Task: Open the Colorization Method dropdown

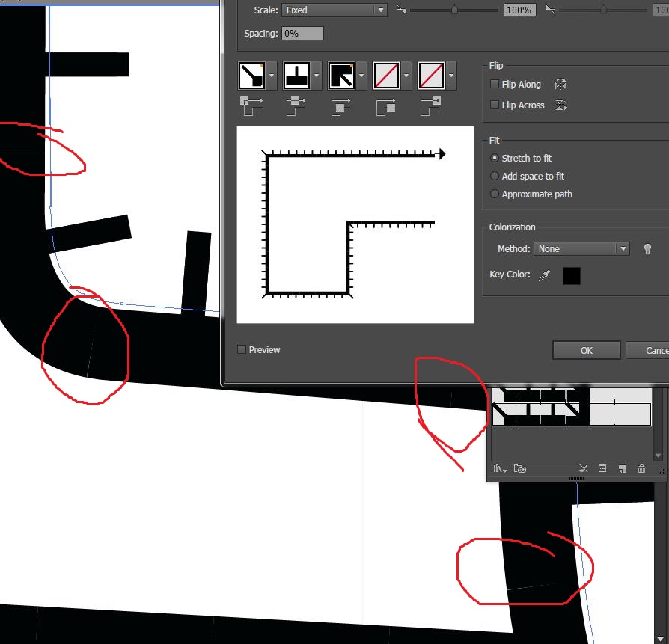Action: pos(581,248)
